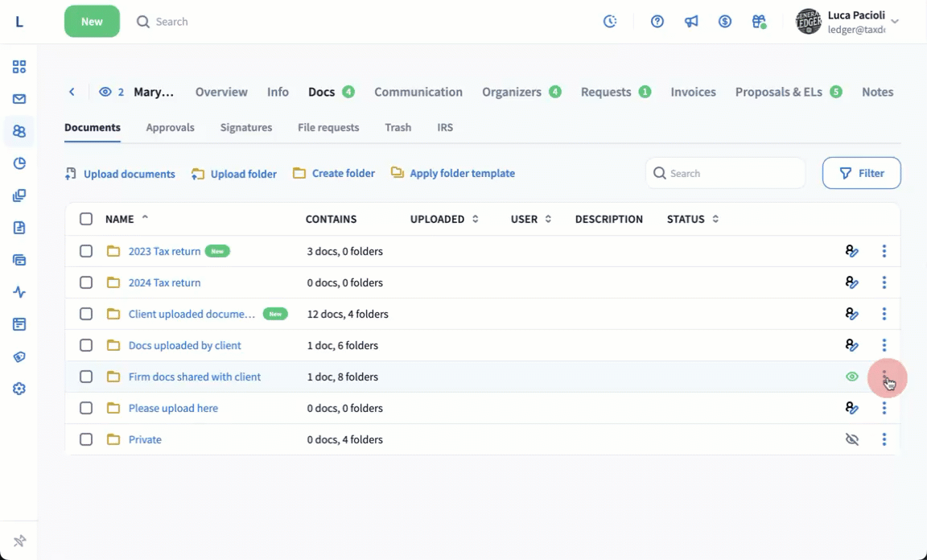Click the settings gear icon in sidebar
The width and height of the screenshot is (927, 560).
[x=19, y=389]
